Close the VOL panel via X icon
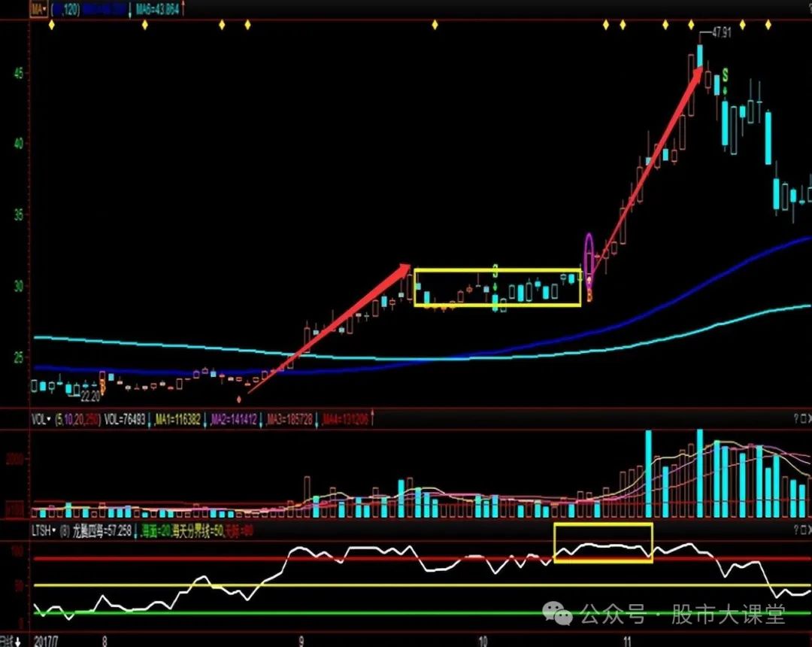This screenshot has width=812, height=647. pos(809,418)
